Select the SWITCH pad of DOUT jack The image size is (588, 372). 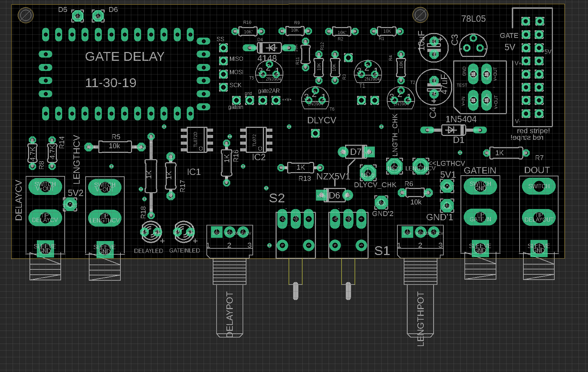click(x=539, y=186)
